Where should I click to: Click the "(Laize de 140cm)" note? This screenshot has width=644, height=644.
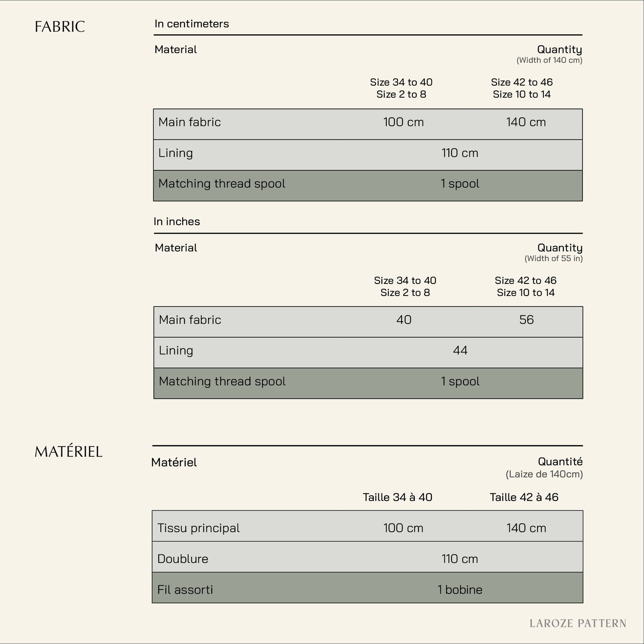[544, 474]
